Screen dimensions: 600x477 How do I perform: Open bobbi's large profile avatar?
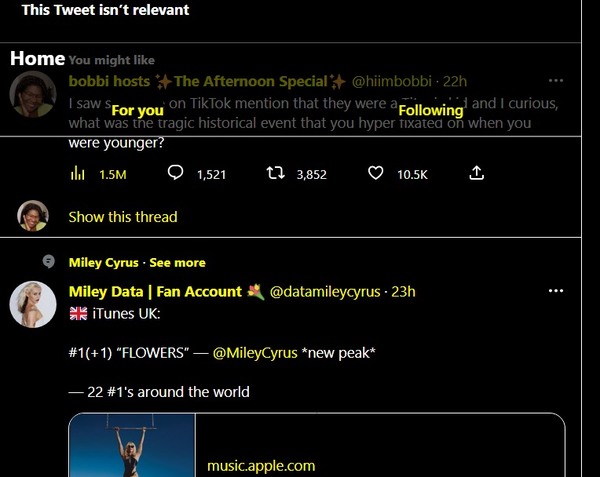[33, 94]
